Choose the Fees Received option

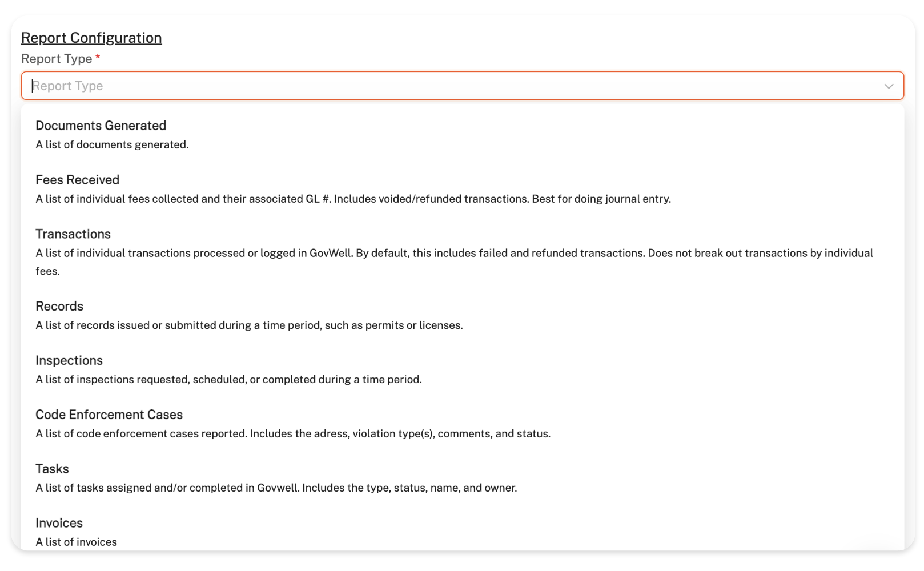77,180
